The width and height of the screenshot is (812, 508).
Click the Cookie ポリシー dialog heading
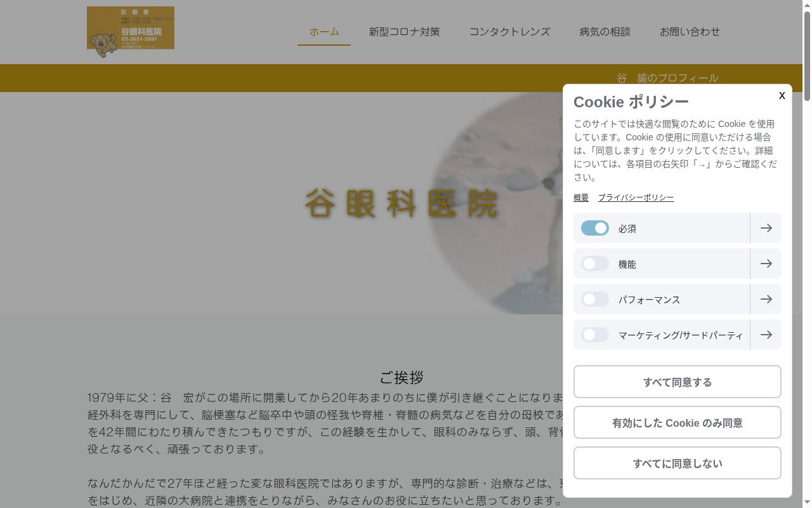(x=631, y=102)
